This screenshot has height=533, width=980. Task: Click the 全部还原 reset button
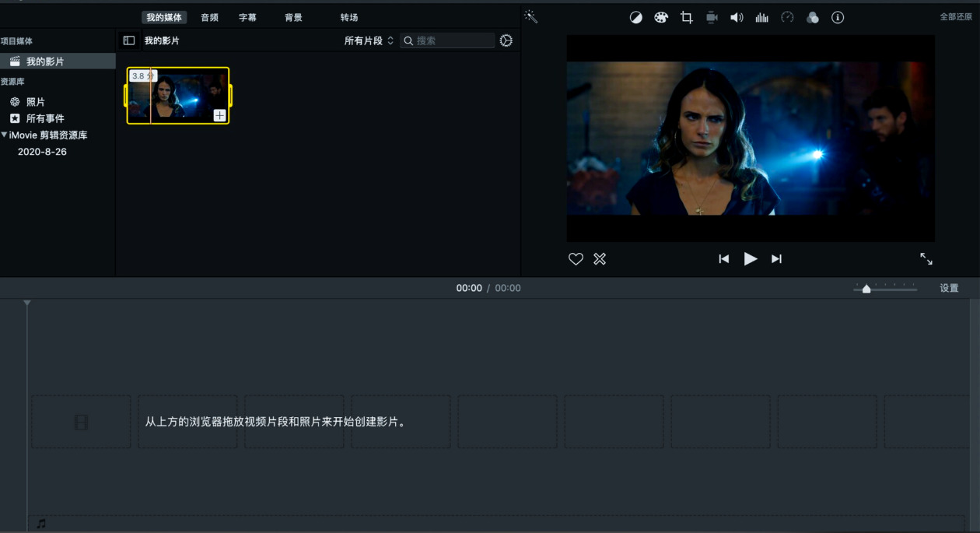(x=956, y=17)
